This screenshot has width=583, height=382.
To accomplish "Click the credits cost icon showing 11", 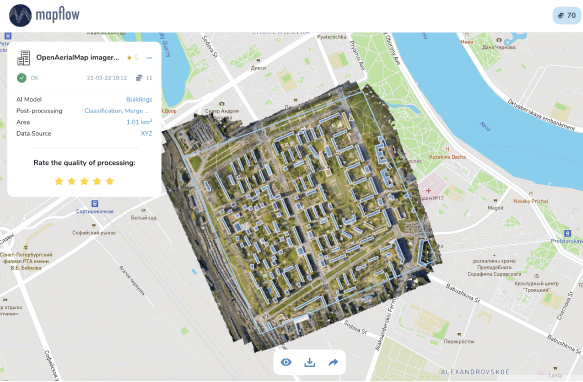I will [x=139, y=78].
